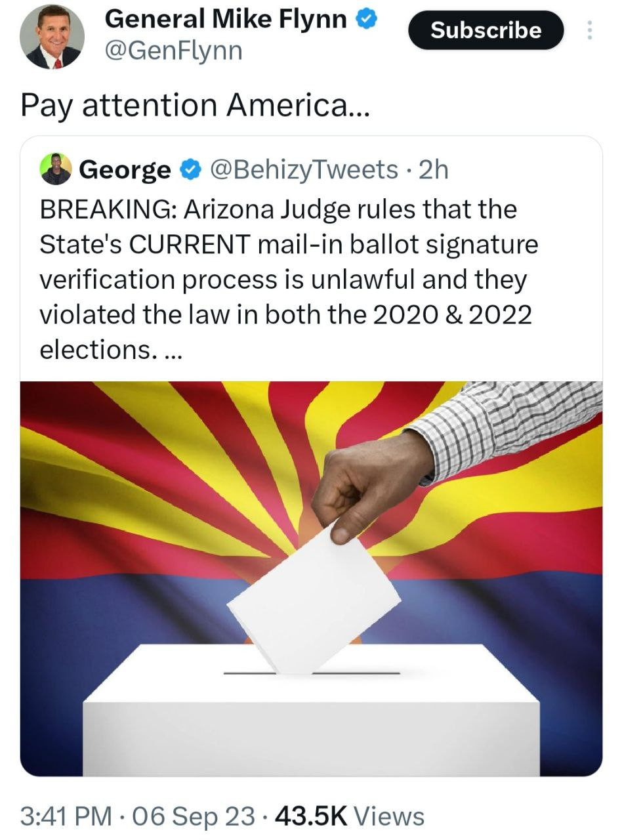Open the @GenFlynn handle link

[173, 49]
